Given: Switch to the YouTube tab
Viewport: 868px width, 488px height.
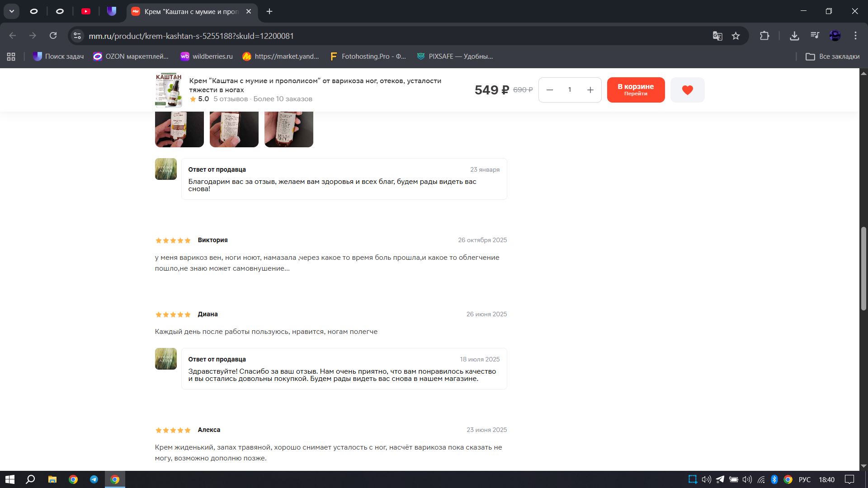Looking at the screenshot, I should 86,11.
